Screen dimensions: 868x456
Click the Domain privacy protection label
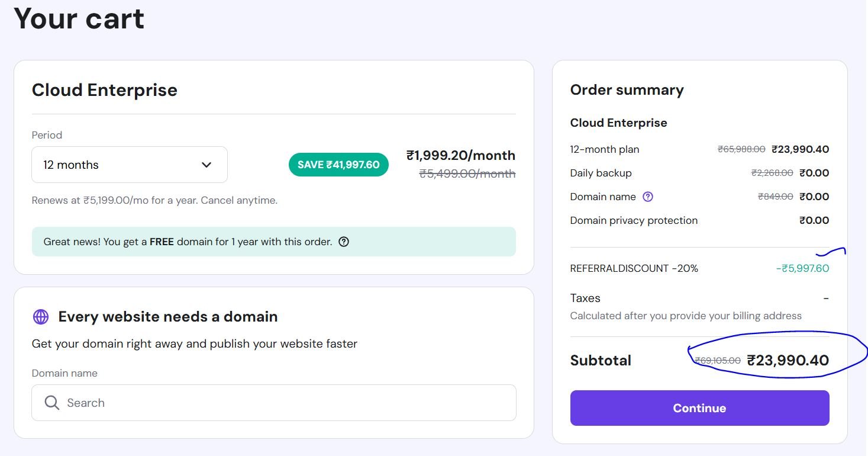634,220
